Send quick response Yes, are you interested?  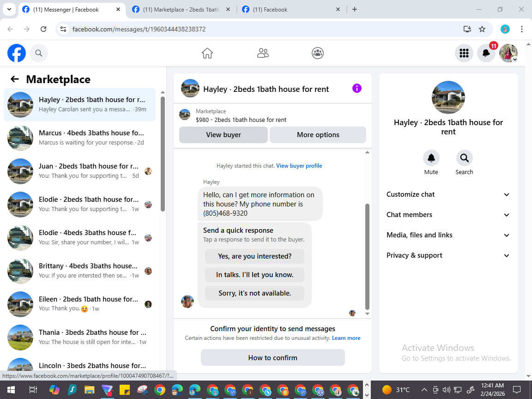(x=254, y=256)
